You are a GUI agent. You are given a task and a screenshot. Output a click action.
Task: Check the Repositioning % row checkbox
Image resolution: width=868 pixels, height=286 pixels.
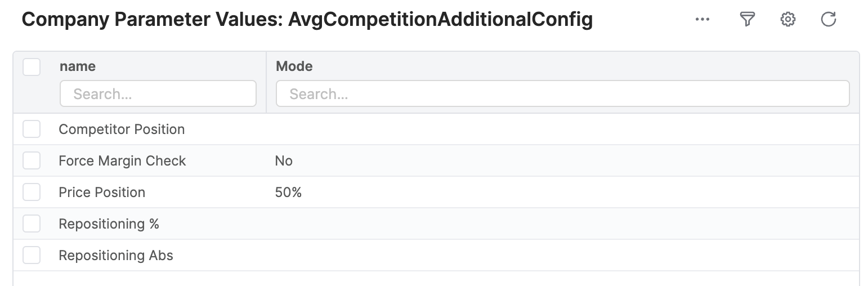(32, 224)
